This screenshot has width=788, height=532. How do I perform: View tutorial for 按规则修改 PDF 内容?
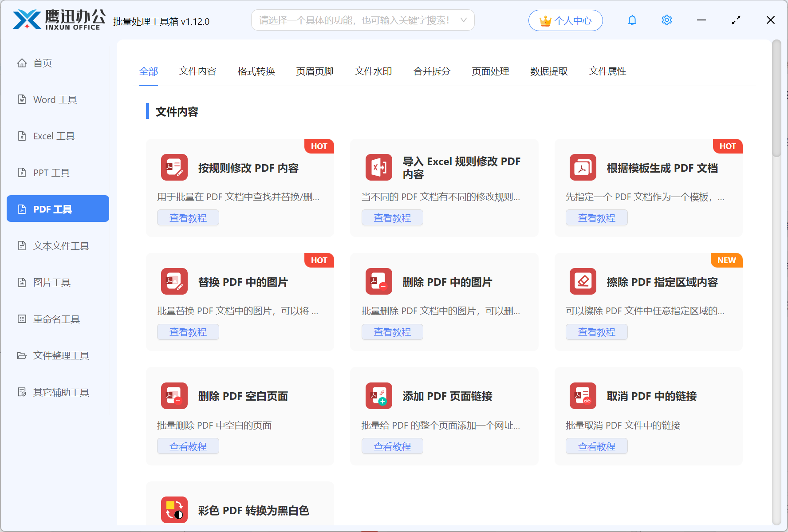(x=188, y=218)
